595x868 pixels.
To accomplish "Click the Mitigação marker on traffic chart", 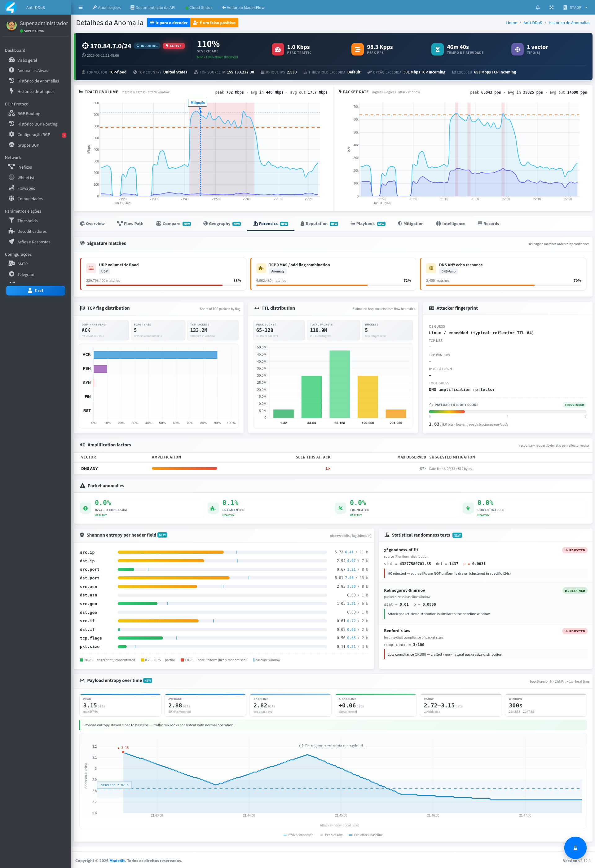I will point(197,103).
